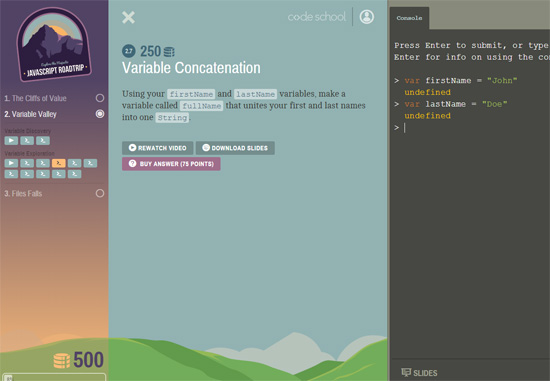Click the lastName code tag in instructions

tap(255, 94)
